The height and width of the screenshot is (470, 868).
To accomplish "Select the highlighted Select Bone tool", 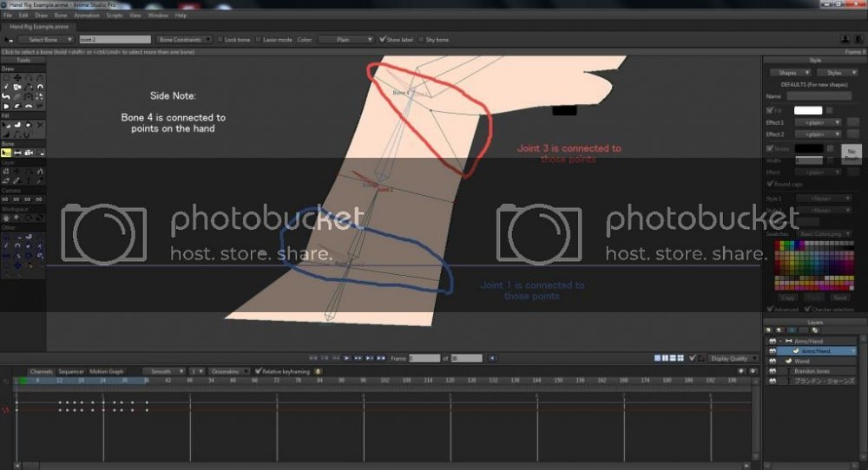I will click(6, 153).
